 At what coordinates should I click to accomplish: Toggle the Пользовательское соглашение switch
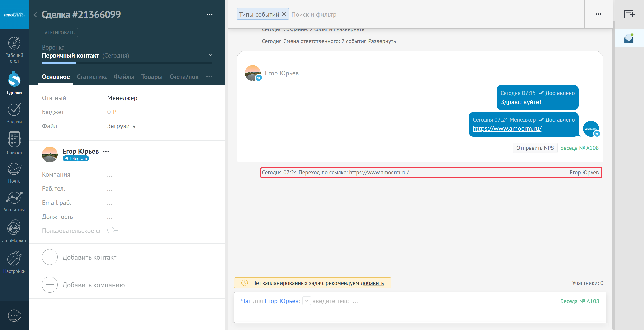(112, 230)
